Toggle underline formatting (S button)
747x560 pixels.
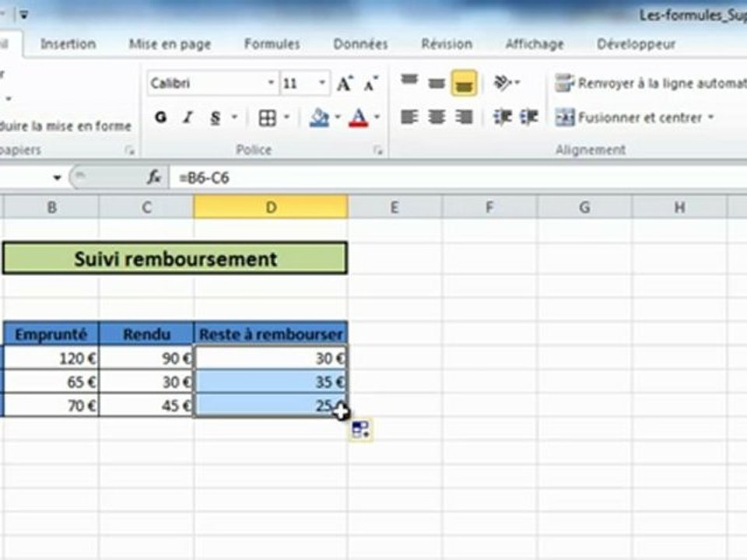(x=216, y=117)
